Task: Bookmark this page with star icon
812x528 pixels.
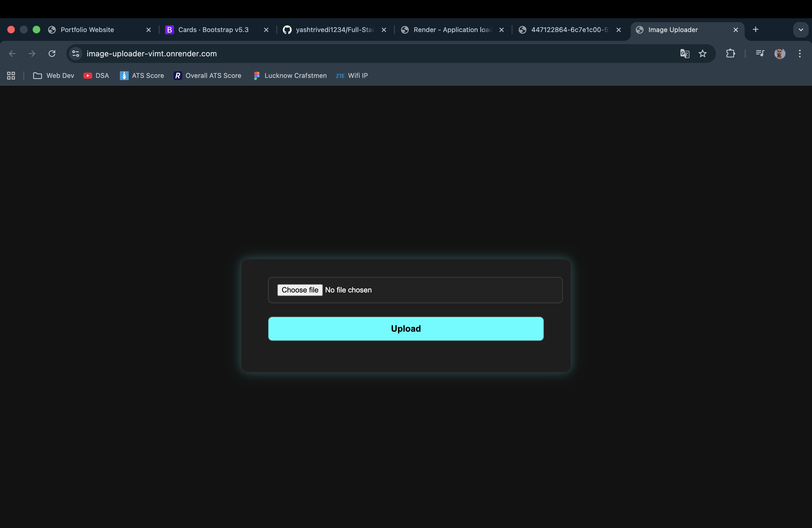Action: [702, 54]
